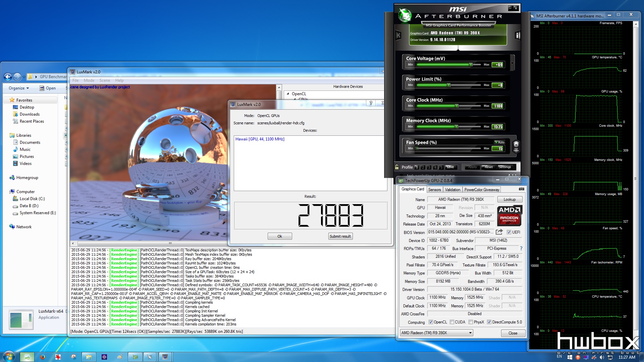Click the Save profile button in Afterburner
The height and width of the screenshot is (362, 644).
450,167
